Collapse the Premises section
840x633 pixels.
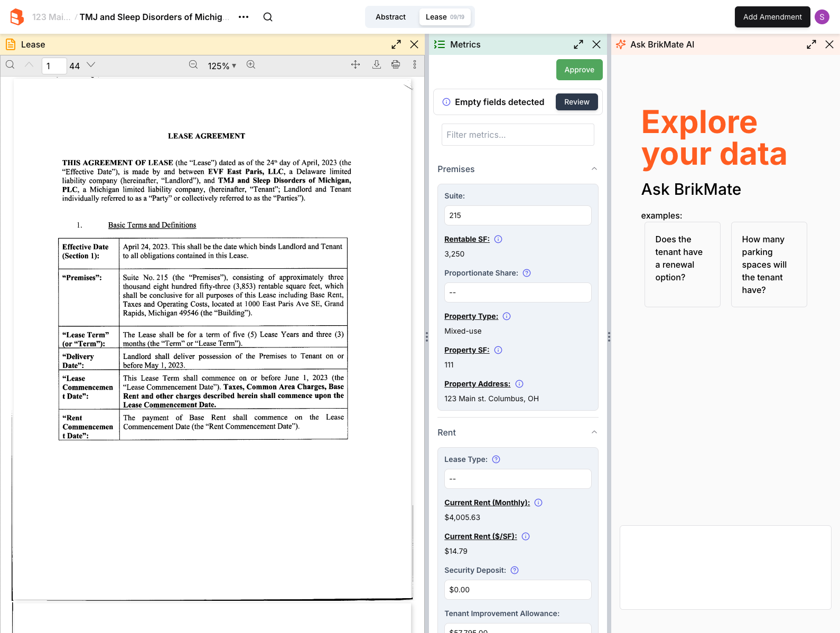point(594,169)
